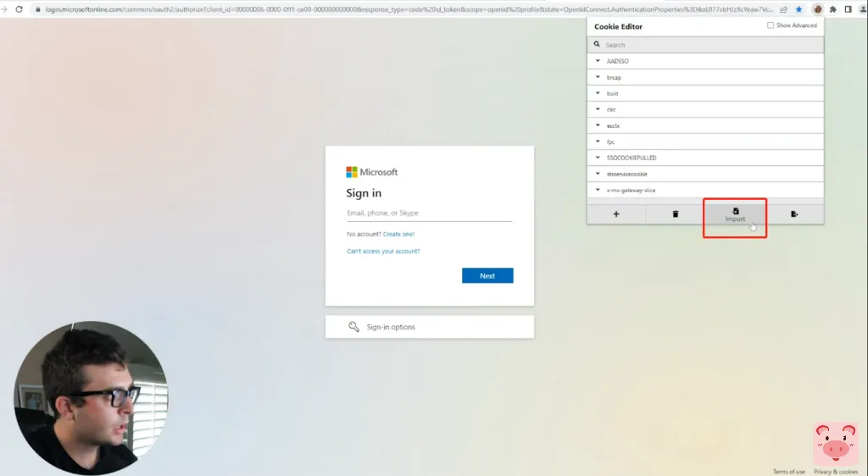Open the Chrome profile avatar

point(864,9)
